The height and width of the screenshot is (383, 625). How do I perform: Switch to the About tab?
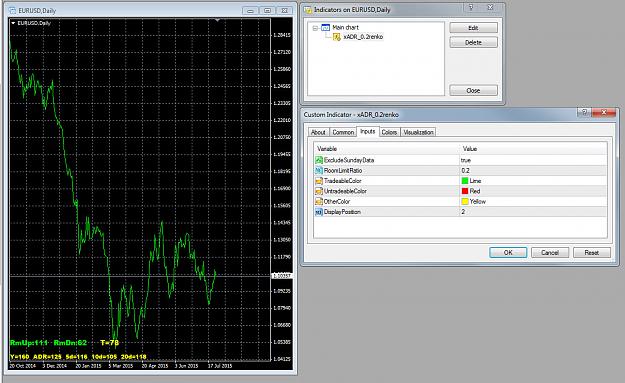[318, 132]
